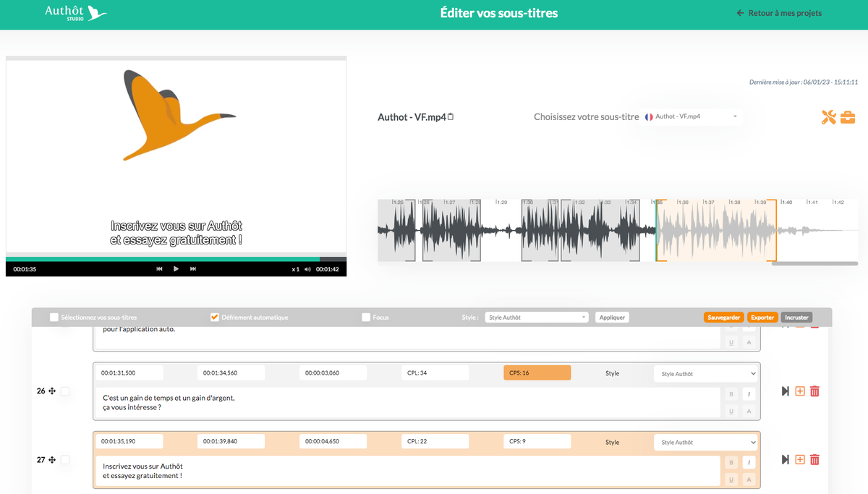Toggle italic on subtitle 27
Image resolution: width=868 pixels, height=494 pixels.
(x=749, y=462)
